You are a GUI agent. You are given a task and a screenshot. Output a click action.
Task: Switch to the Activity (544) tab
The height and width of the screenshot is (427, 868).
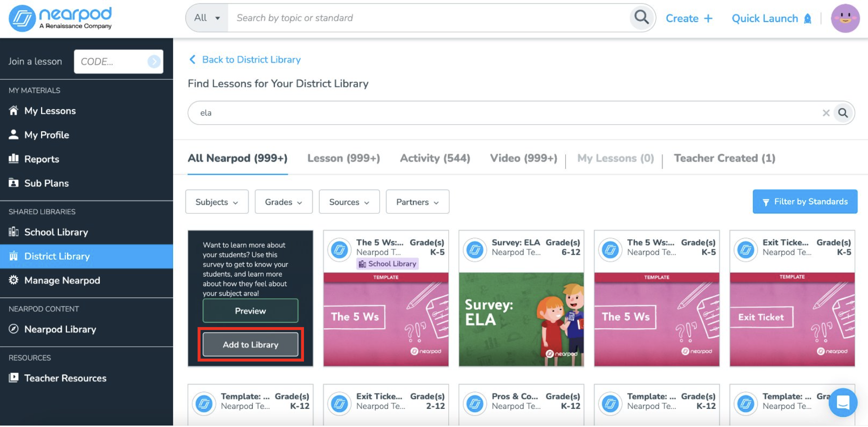435,158
